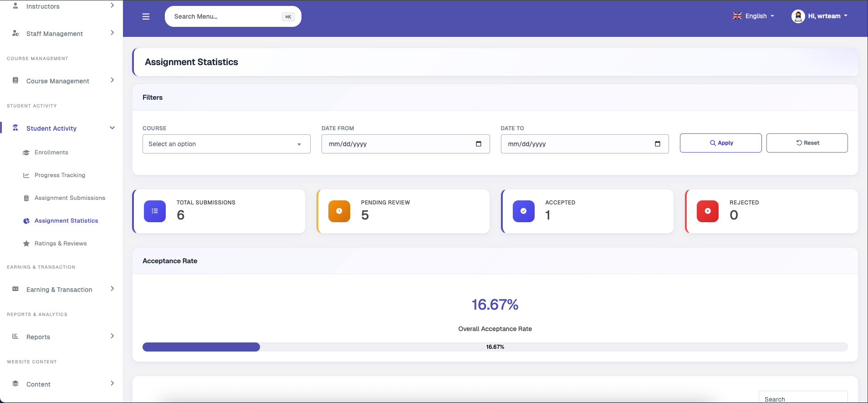Open Assignment Submissions in the sidebar
The height and width of the screenshot is (403, 868).
[70, 198]
